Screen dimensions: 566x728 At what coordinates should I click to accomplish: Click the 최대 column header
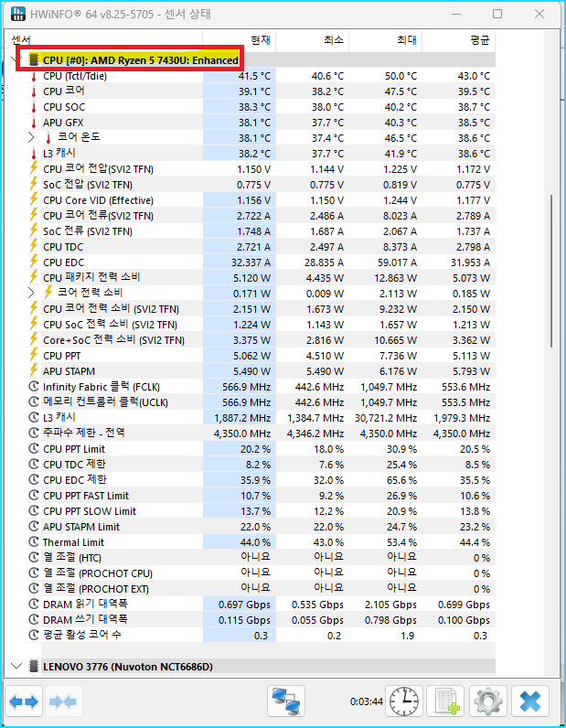click(385, 40)
